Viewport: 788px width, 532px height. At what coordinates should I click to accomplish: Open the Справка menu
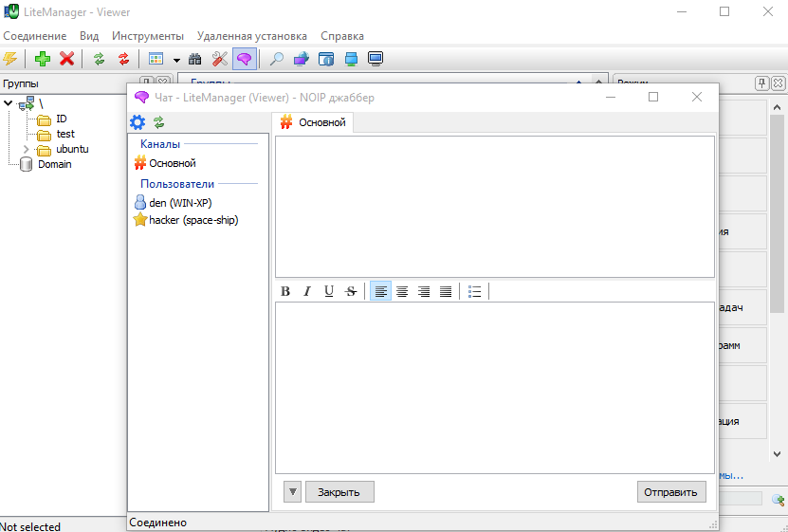coord(342,36)
